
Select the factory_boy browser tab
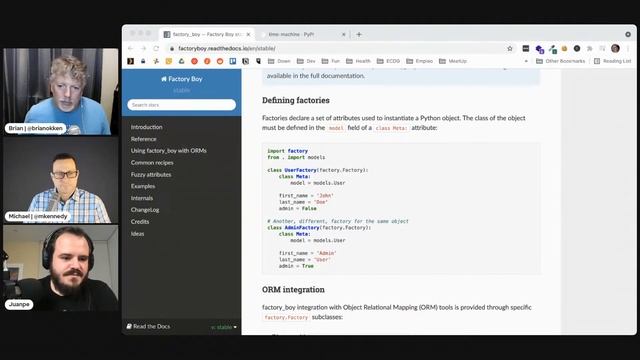207,35
